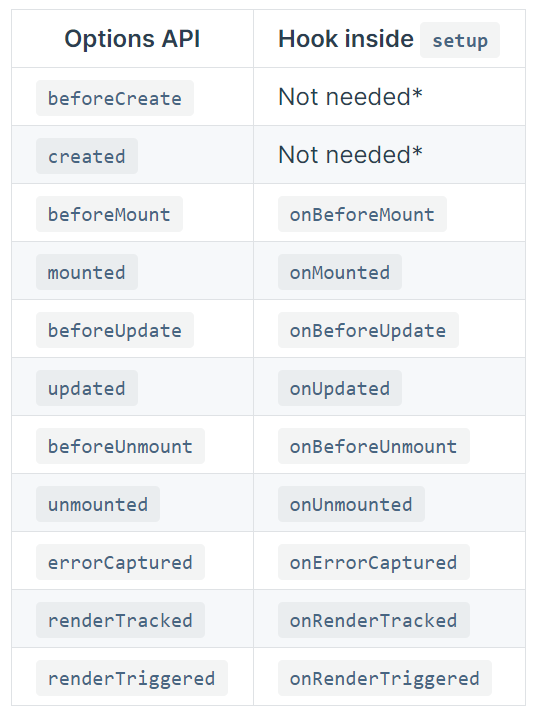
Task: Click the onErrorCaptured hook tag
Action: (373, 562)
